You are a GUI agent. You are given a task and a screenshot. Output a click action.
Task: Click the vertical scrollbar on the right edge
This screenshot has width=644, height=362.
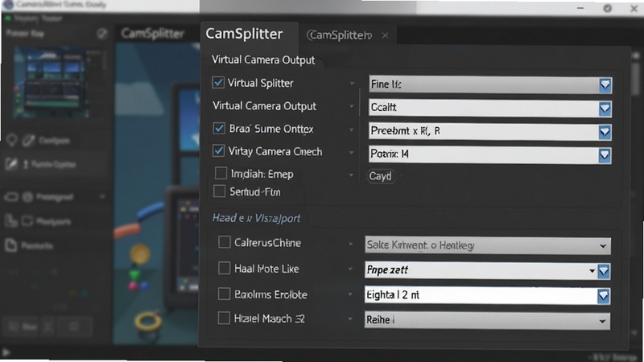pos(635,78)
